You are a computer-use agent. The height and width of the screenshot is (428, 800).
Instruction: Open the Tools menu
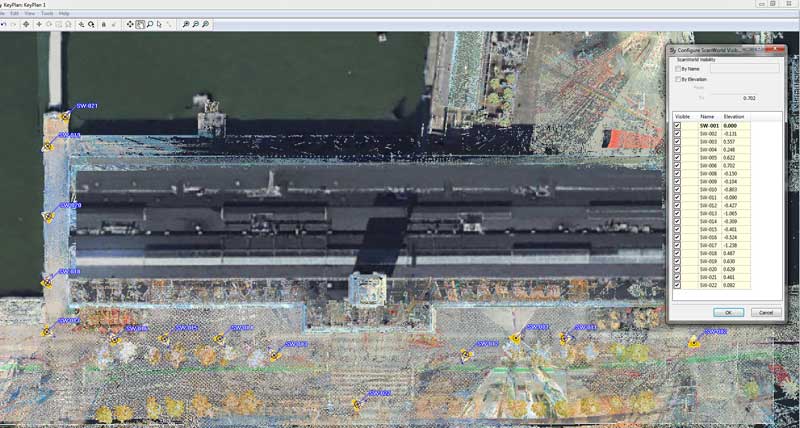47,13
